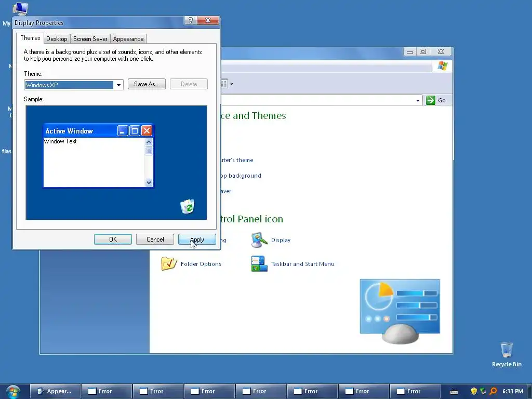The width and height of the screenshot is (532, 399).
Task: Click the first Error taskbar button
Action: pyautogui.click(x=107, y=392)
